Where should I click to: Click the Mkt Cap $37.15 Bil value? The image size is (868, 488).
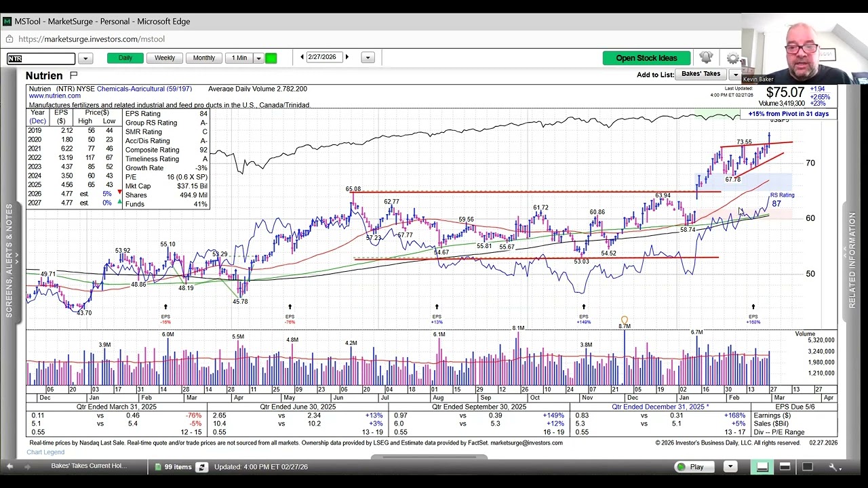192,186
